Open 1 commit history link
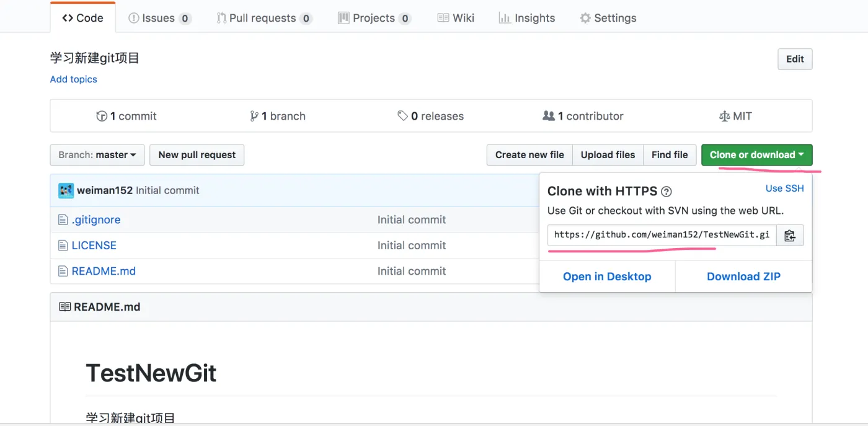The width and height of the screenshot is (868, 426). [x=126, y=116]
